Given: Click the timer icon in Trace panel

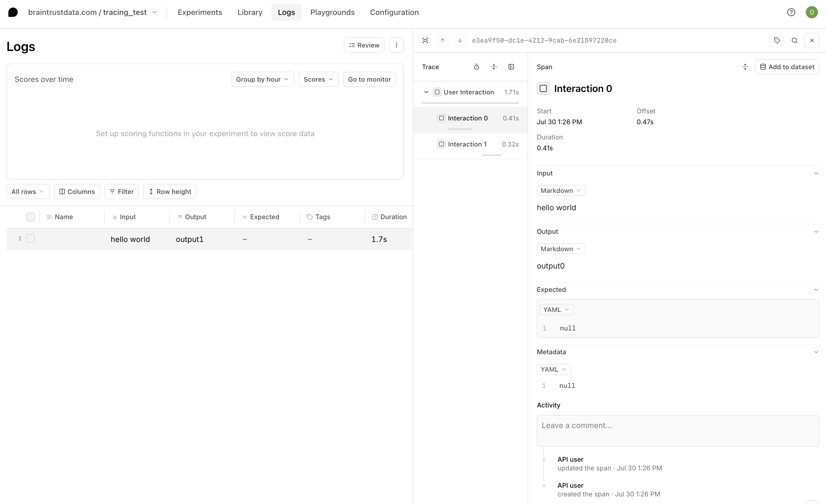Looking at the screenshot, I should click(x=476, y=67).
